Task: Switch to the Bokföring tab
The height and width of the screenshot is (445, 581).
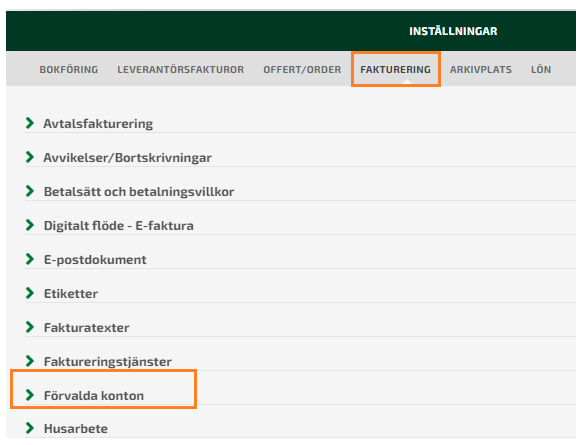Action: 69,70
